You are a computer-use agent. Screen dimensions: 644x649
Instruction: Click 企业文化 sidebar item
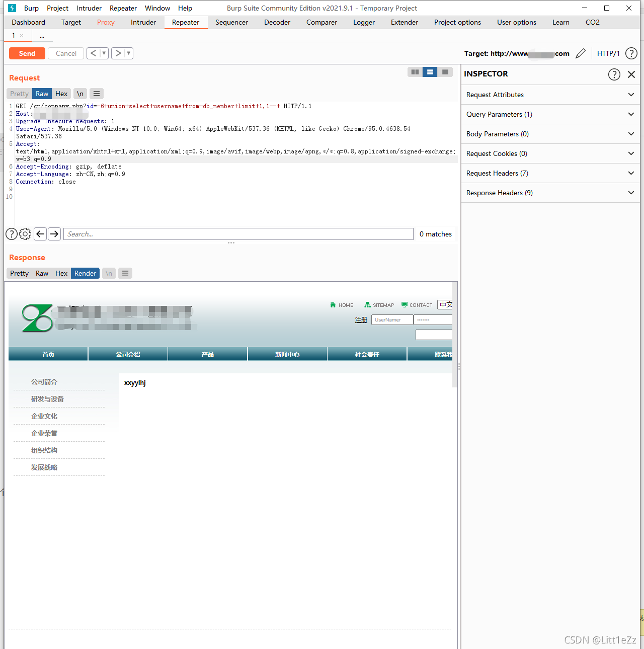point(44,416)
